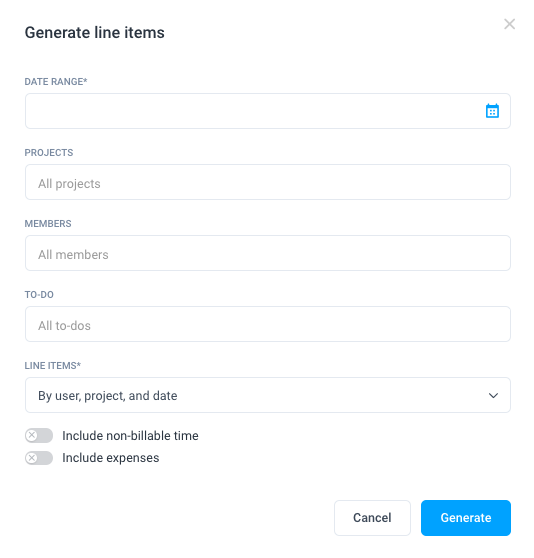Close the Generate line items dialog

pos(509,24)
